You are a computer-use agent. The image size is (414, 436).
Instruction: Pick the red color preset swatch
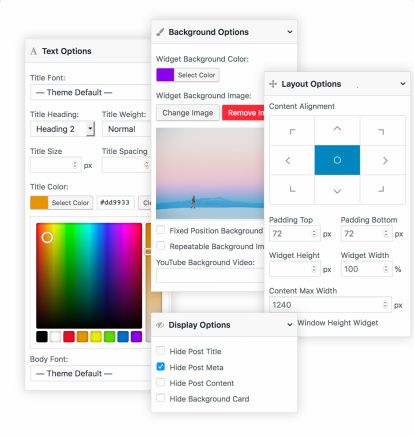tap(69, 337)
